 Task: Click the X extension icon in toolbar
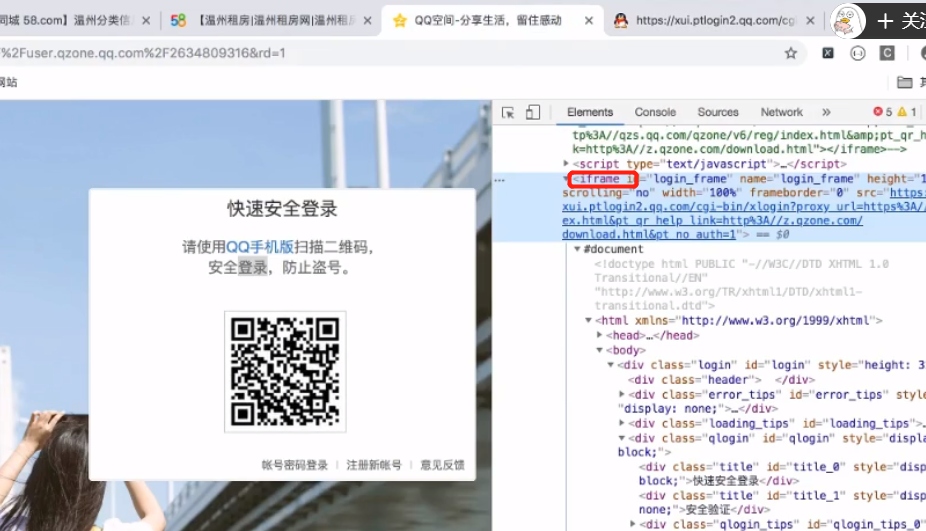(x=828, y=53)
